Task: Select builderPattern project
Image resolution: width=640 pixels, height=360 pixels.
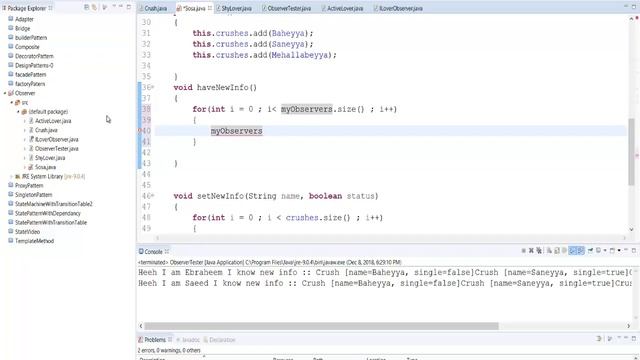Action: click(31, 38)
